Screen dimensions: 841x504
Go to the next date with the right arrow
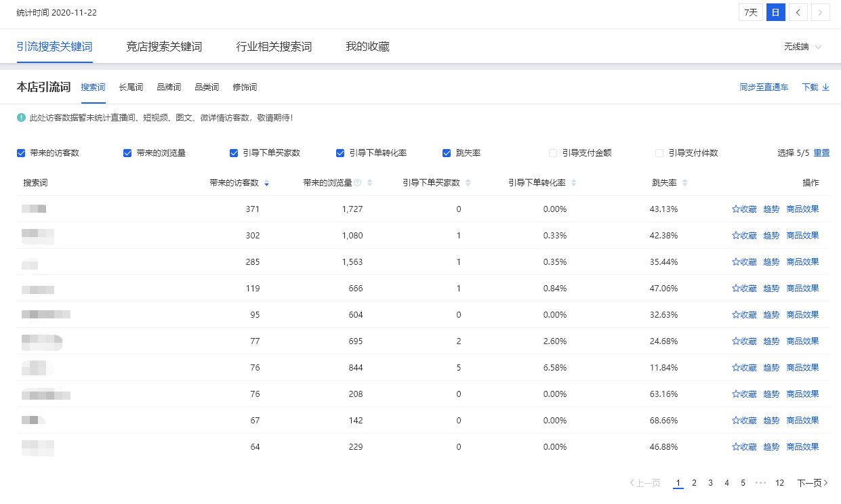coord(821,12)
